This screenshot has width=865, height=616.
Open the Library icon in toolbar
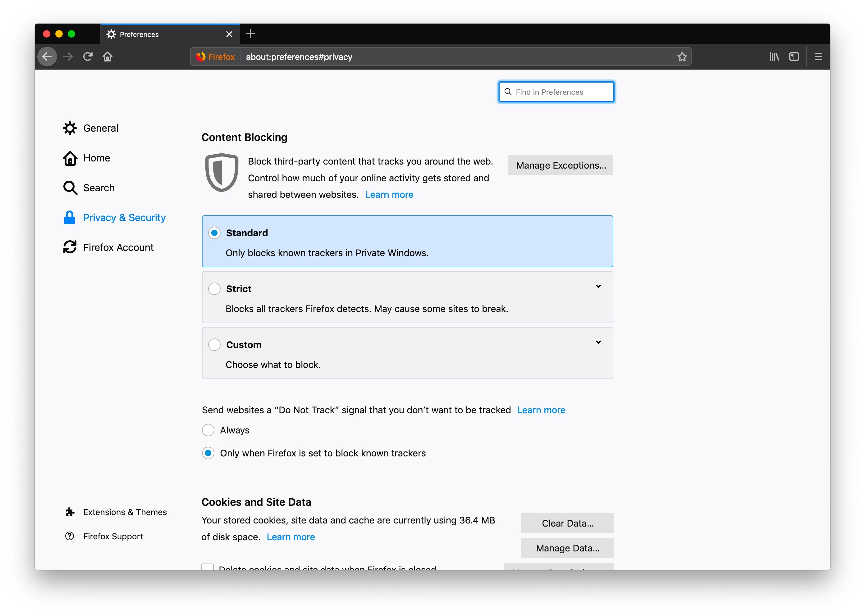tap(774, 57)
